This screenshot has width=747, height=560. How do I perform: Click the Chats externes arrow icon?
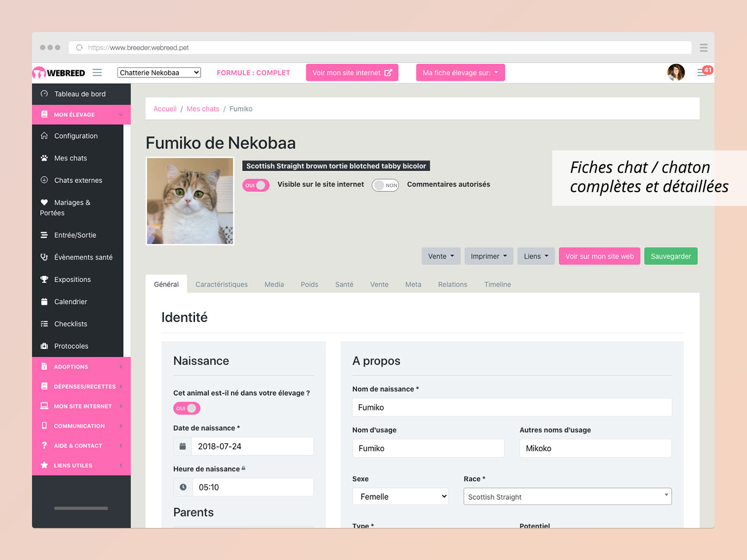pyautogui.click(x=44, y=180)
